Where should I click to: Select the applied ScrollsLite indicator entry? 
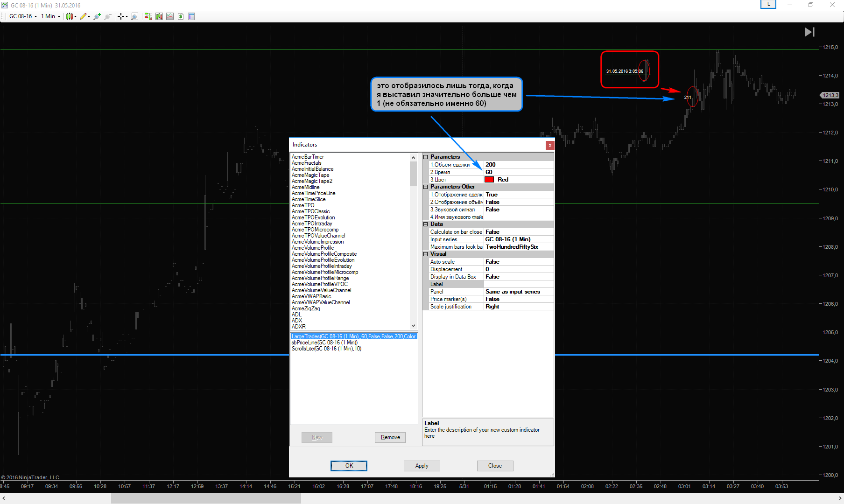coord(326,349)
